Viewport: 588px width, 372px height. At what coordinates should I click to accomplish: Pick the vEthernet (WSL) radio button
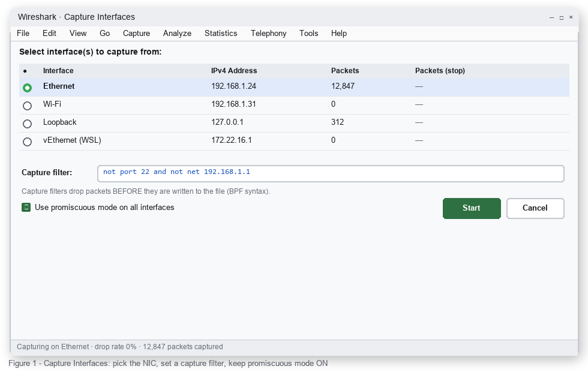point(27,142)
